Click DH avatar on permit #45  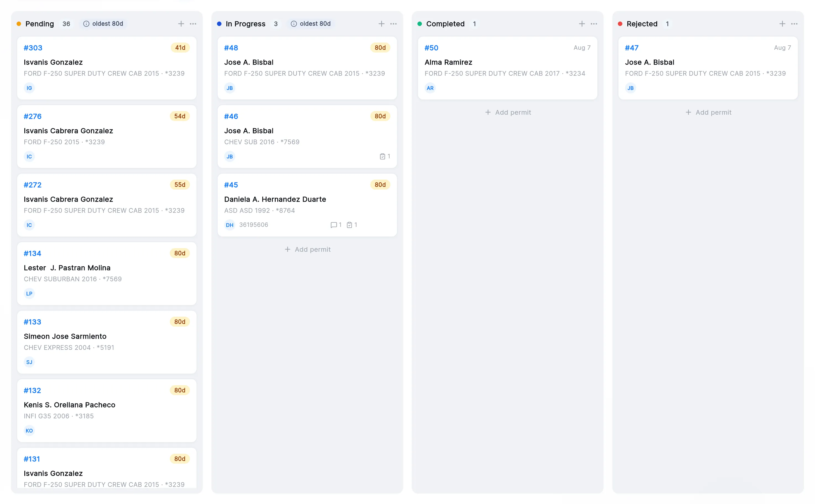click(x=230, y=225)
